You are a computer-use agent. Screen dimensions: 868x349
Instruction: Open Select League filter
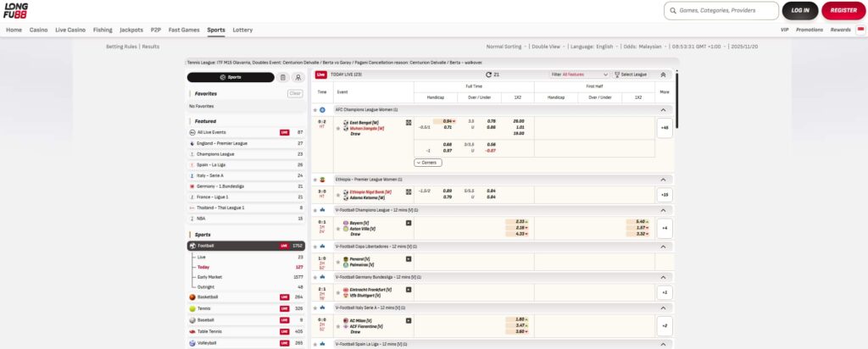tap(631, 74)
